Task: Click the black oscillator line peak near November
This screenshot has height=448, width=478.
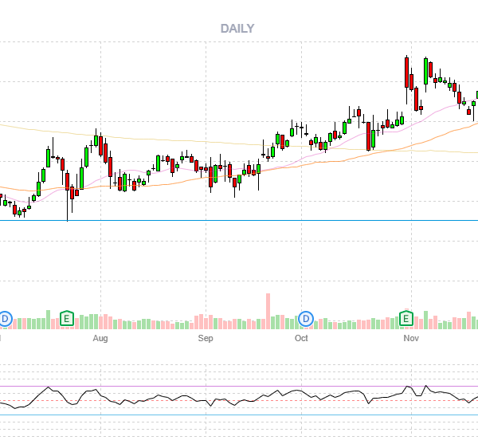Action: (x=408, y=387)
